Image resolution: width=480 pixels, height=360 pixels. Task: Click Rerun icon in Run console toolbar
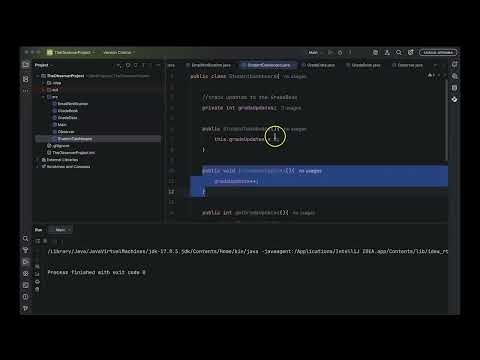tap(38, 241)
